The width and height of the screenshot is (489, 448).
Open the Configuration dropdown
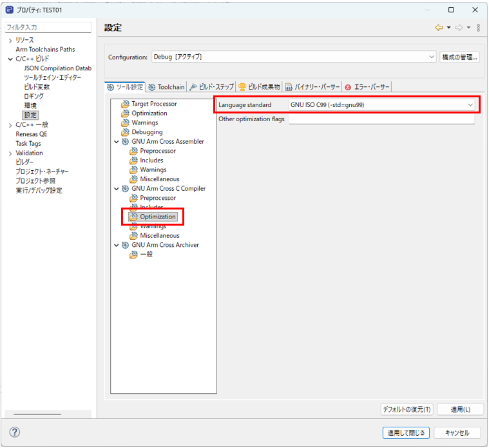click(x=294, y=57)
